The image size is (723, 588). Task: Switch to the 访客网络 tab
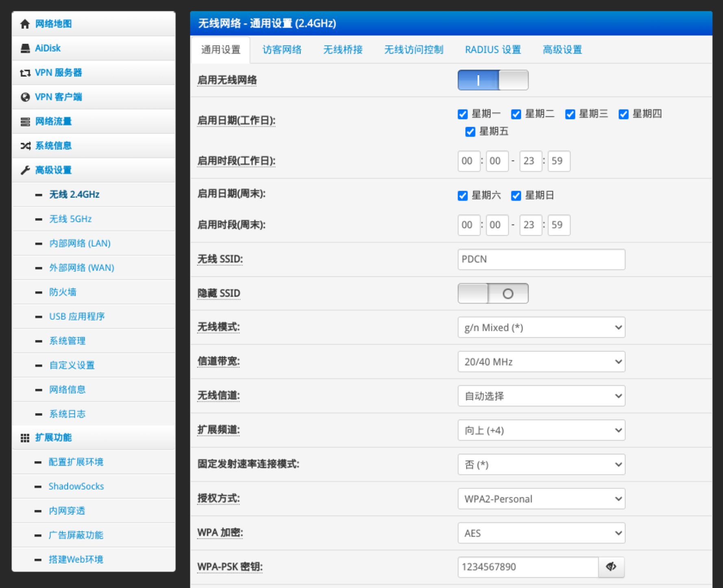[x=282, y=50]
